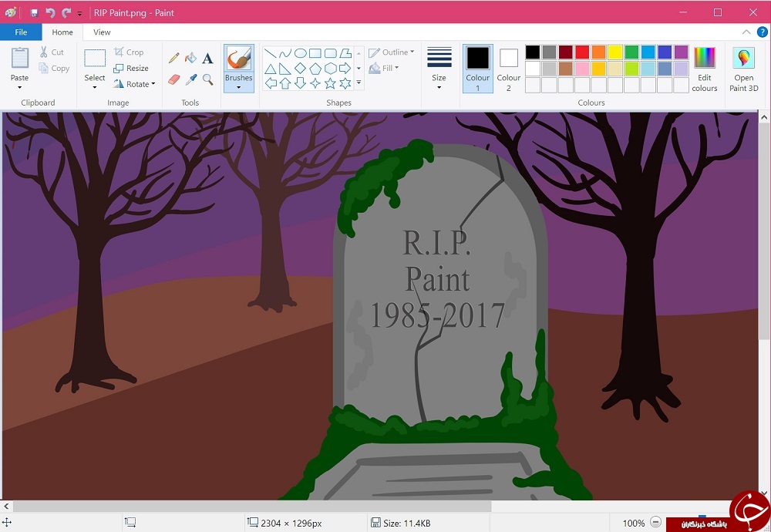Choose the Rectangle shape
The width and height of the screenshot is (771, 532).
tap(315, 52)
